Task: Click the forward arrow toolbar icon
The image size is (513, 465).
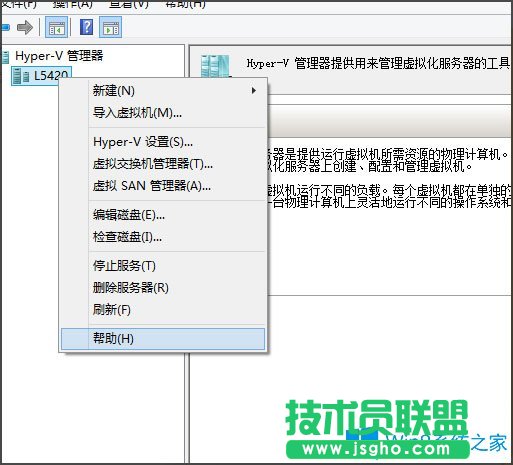Action: tap(25, 27)
